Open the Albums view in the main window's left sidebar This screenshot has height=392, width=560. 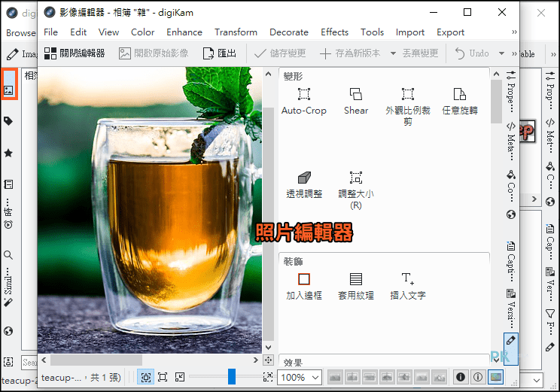coord(9,84)
